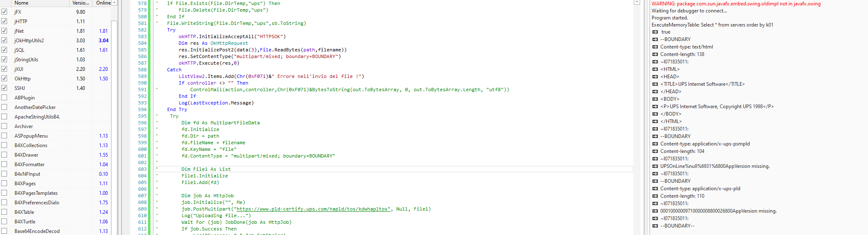Click the icon beside 'Content-length: 138' log entry
The width and height of the screenshot is (868, 235).
tap(655, 54)
